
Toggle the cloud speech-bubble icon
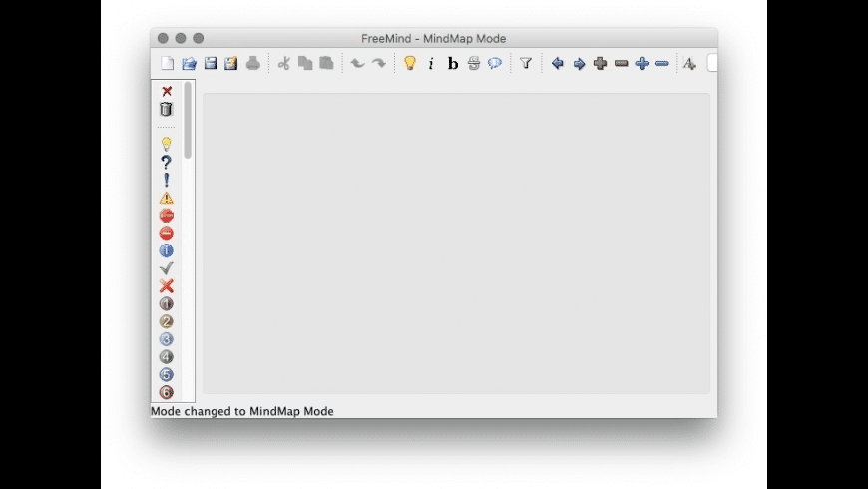point(494,63)
